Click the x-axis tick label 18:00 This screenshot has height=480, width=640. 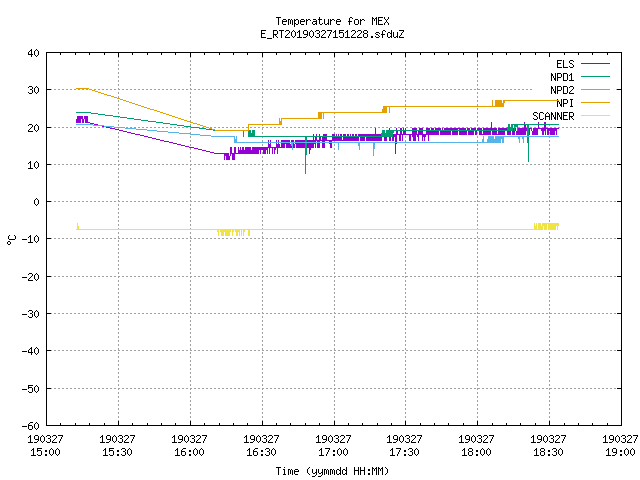(476, 452)
